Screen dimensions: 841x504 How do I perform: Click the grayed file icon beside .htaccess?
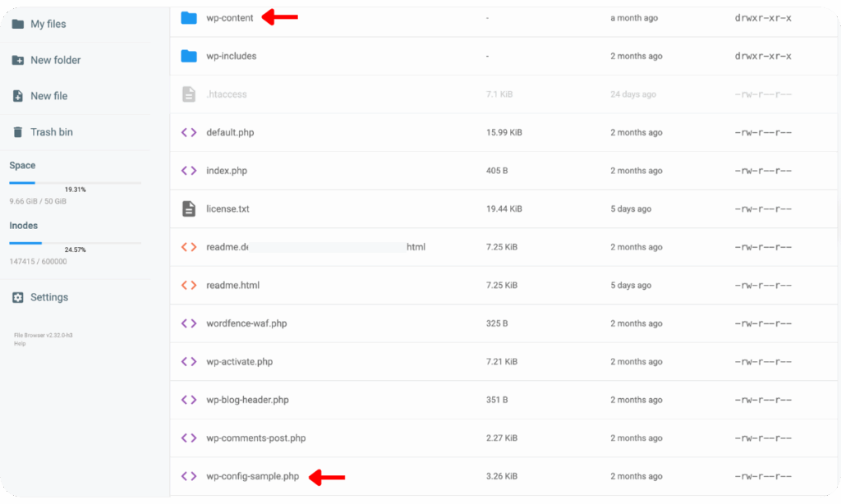(188, 94)
